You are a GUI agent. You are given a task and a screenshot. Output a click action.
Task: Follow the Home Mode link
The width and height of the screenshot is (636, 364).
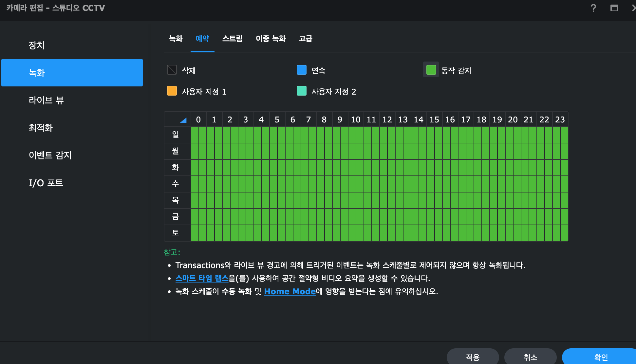click(290, 291)
